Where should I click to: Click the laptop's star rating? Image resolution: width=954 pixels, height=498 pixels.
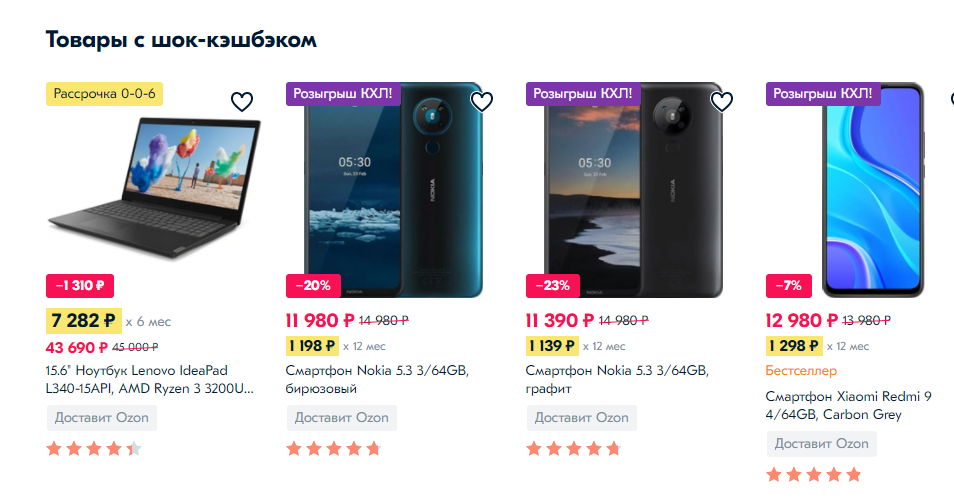tap(94, 449)
